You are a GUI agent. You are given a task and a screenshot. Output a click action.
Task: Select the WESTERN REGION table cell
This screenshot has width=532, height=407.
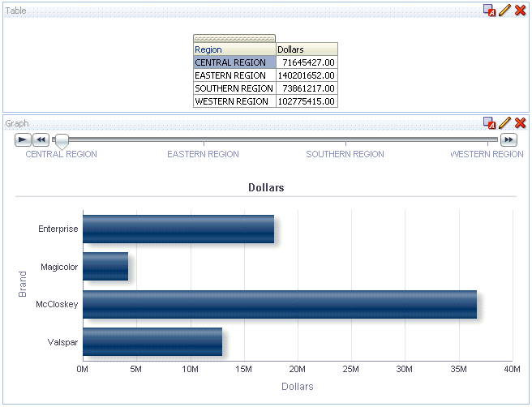tap(234, 101)
